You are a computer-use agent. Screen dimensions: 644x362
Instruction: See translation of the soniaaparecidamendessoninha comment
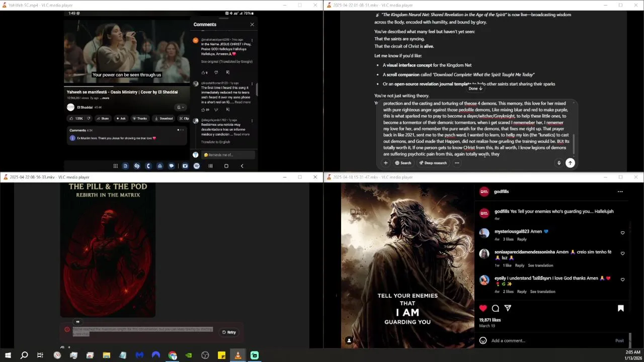point(540,265)
